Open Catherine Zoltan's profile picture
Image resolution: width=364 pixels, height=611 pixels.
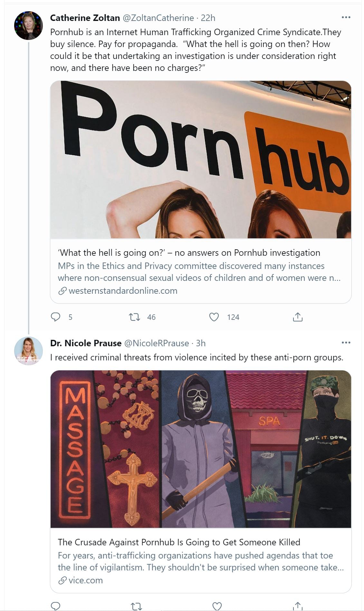(28, 25)
